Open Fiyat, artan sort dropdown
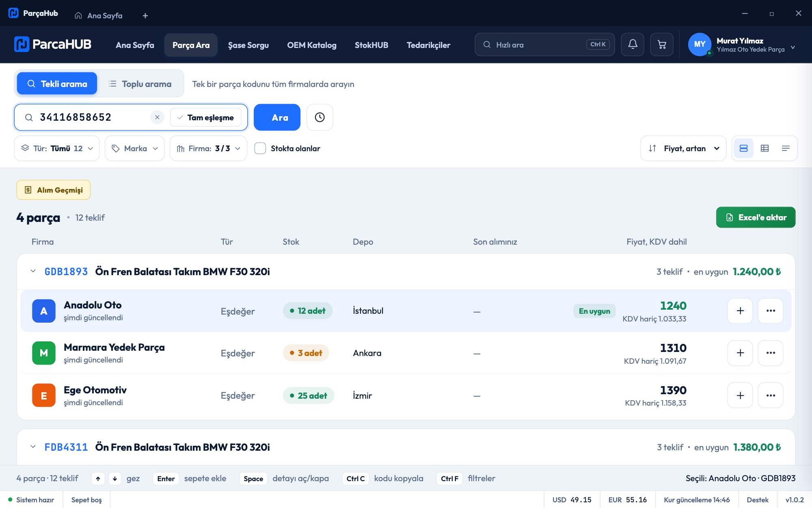This screenshot has height=508, width=812. pos(683,148)
